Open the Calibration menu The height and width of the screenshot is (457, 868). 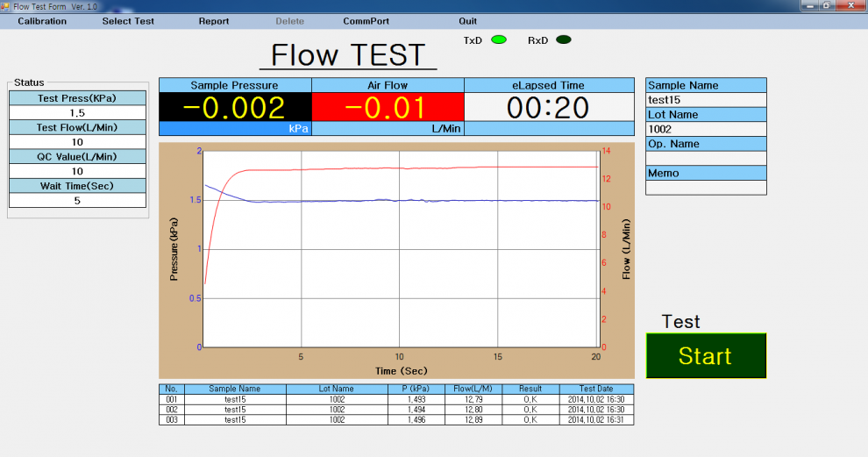pyautogui.click(x=42, y=21)
